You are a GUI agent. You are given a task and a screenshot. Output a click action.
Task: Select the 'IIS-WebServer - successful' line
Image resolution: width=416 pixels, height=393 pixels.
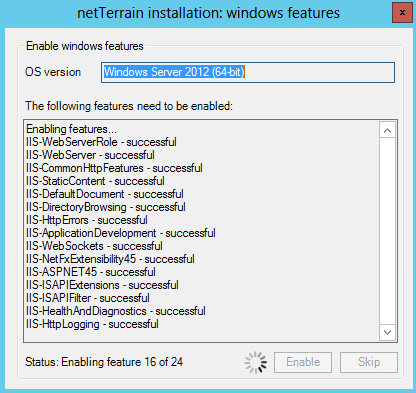[90, 155]
